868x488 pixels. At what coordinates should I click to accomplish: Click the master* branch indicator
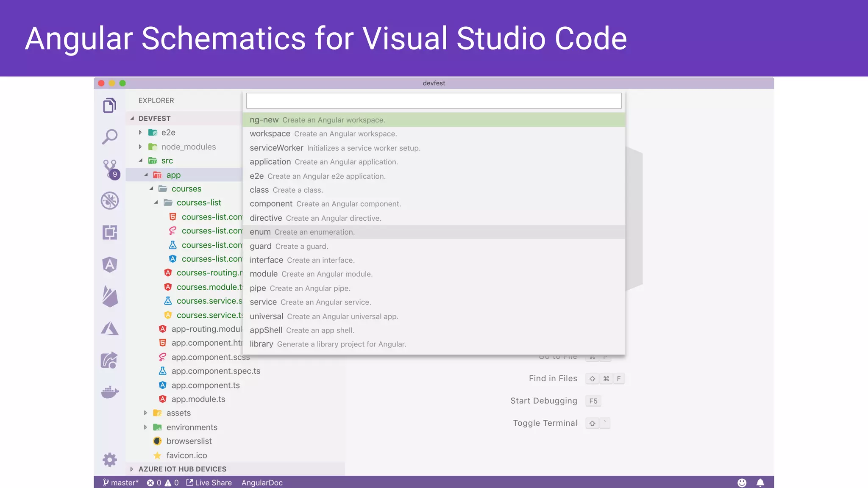[x=121, y=482]
